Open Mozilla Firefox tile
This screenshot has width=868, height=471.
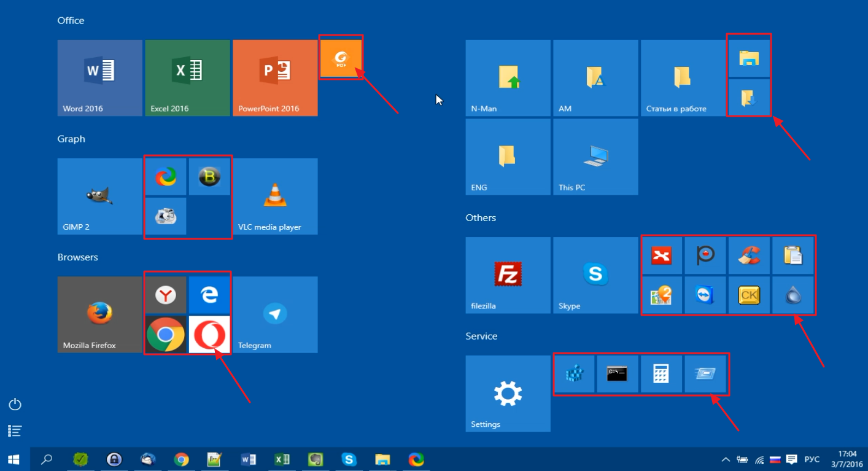99,314
